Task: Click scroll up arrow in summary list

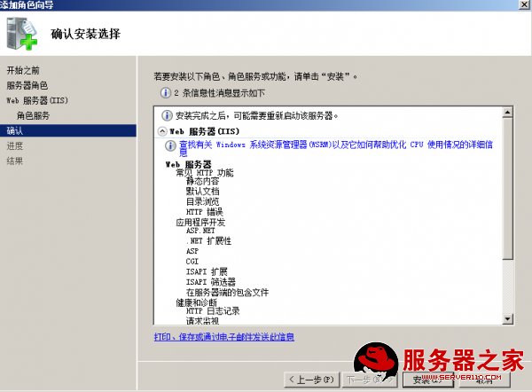Action: (507, 112)
